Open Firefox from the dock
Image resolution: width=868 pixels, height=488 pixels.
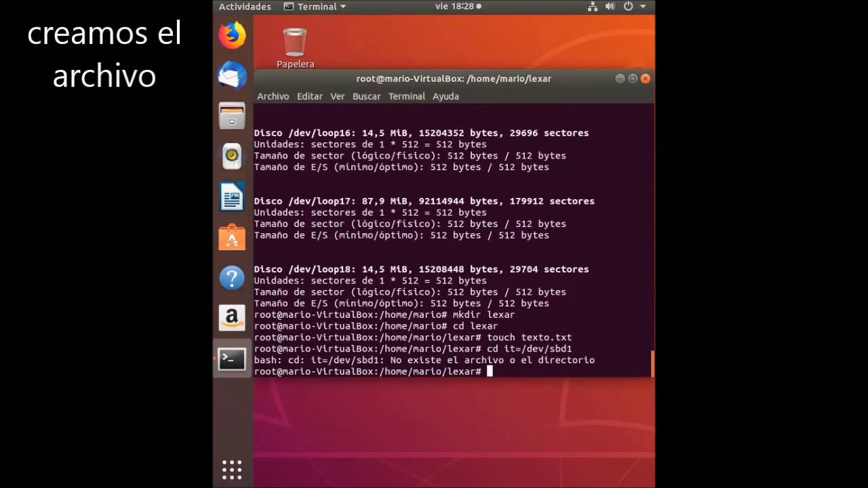point(232,35)
